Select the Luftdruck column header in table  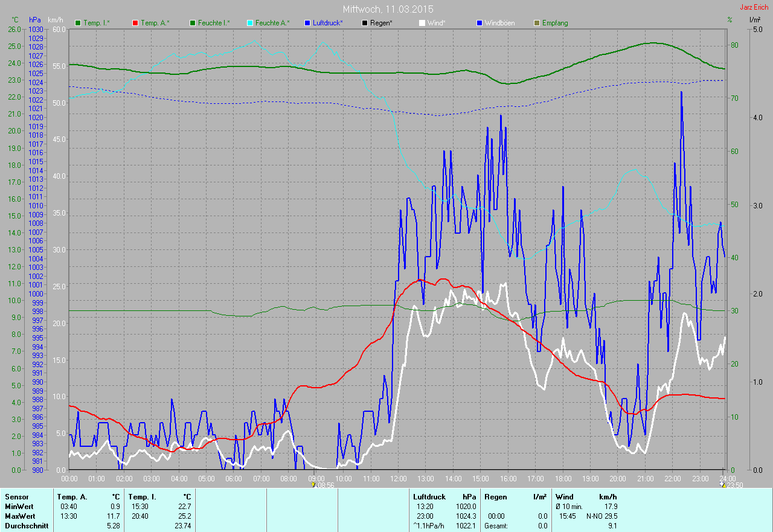pyautogui.click(x=429, y=496)
